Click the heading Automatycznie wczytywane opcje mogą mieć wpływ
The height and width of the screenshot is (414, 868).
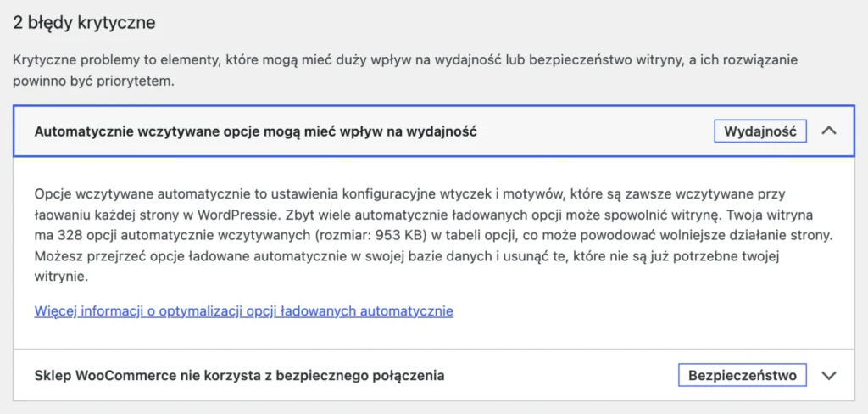coord(256,131)
